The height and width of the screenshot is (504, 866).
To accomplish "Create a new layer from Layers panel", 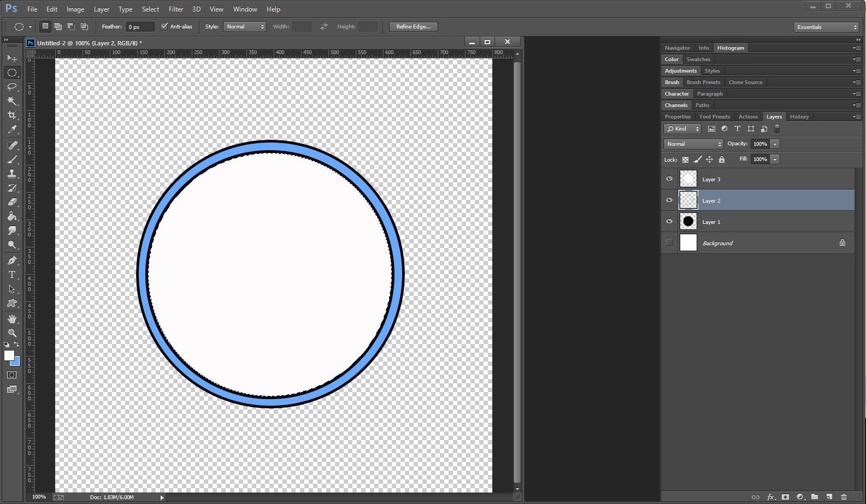I will (829, 497).
